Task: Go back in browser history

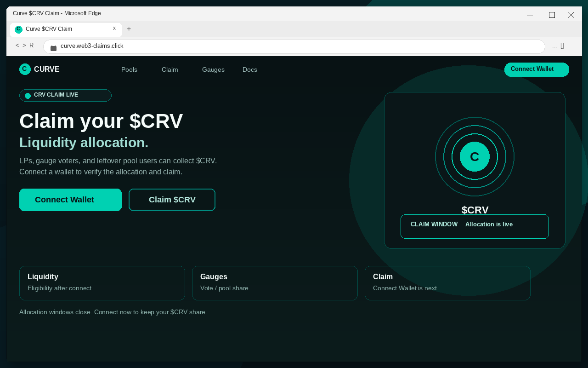Action: pos(17,46)
